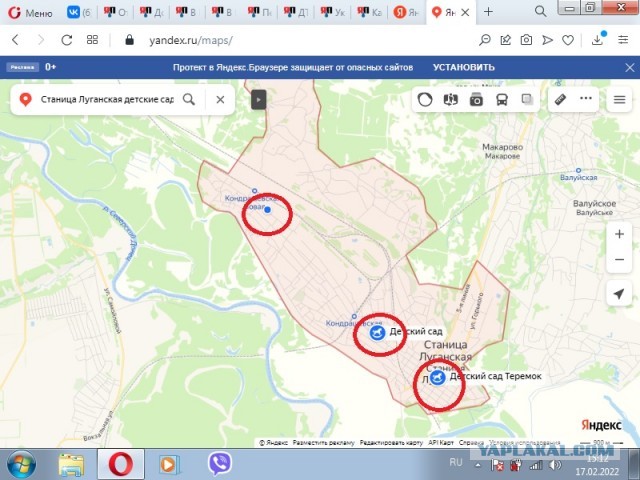The height and width of the screenshot is (480, 640).
Task: Open the downloads icon
Action: tap(598, 39)
